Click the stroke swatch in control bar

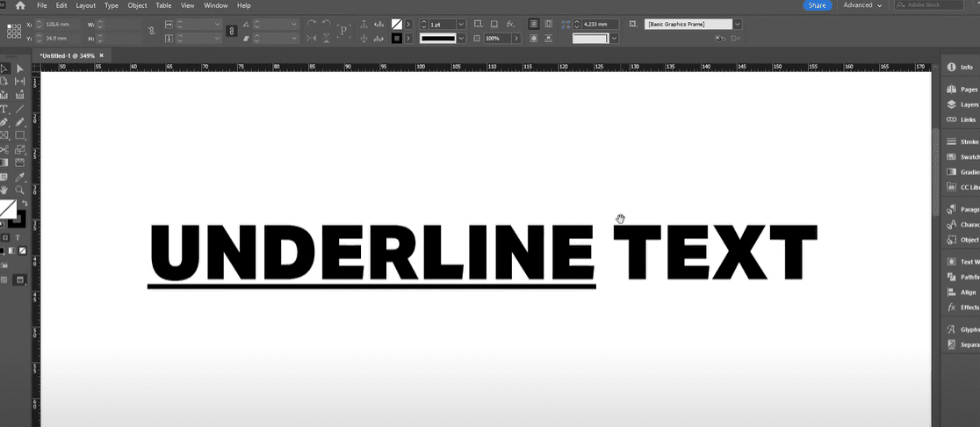(x=396, y=38)
